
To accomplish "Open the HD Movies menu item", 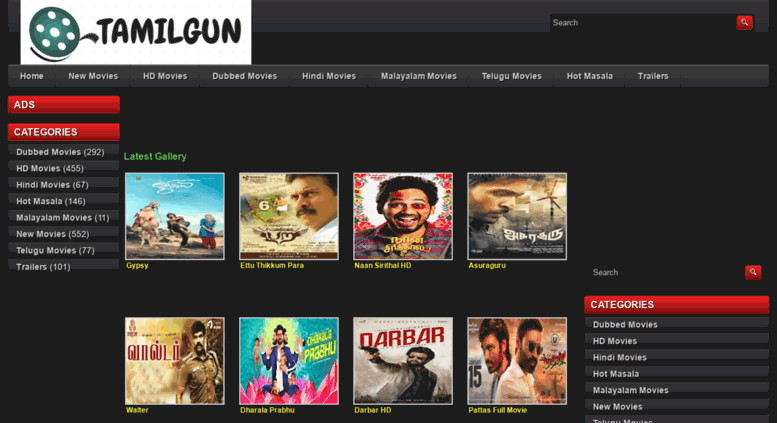I will (x=165, y=76).
